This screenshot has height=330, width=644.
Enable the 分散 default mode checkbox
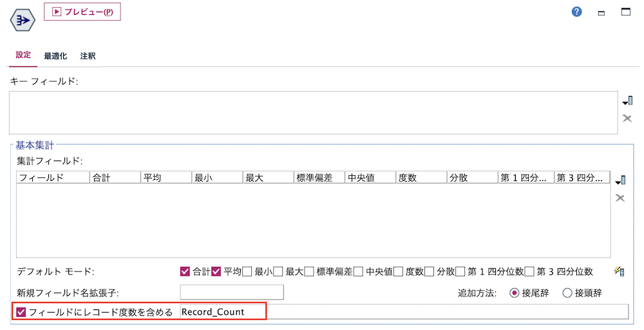coord(429,271)
